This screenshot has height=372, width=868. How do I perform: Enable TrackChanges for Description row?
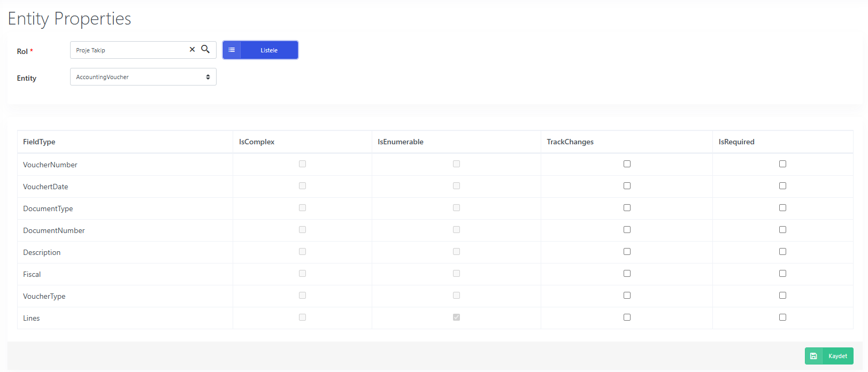point(627,252)
